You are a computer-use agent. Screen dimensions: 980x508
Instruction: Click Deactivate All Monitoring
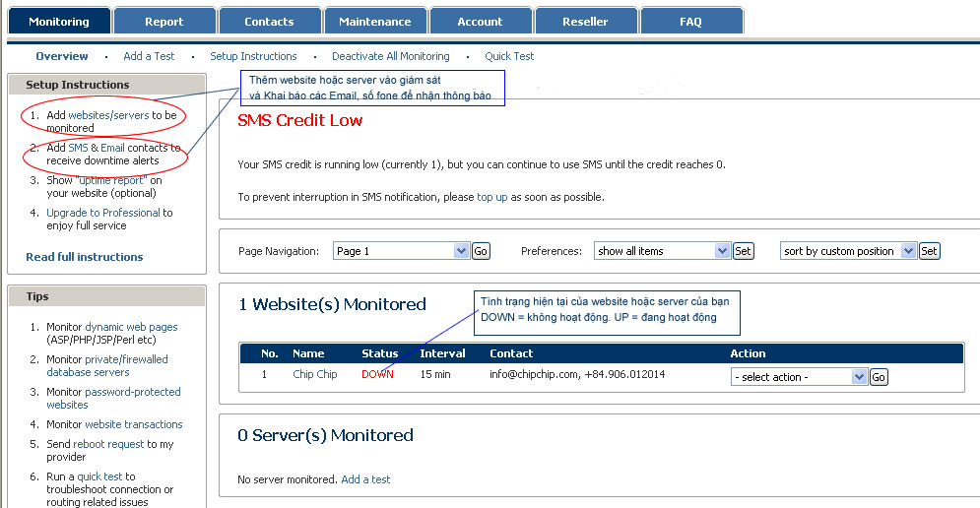[x=391, y=56]
